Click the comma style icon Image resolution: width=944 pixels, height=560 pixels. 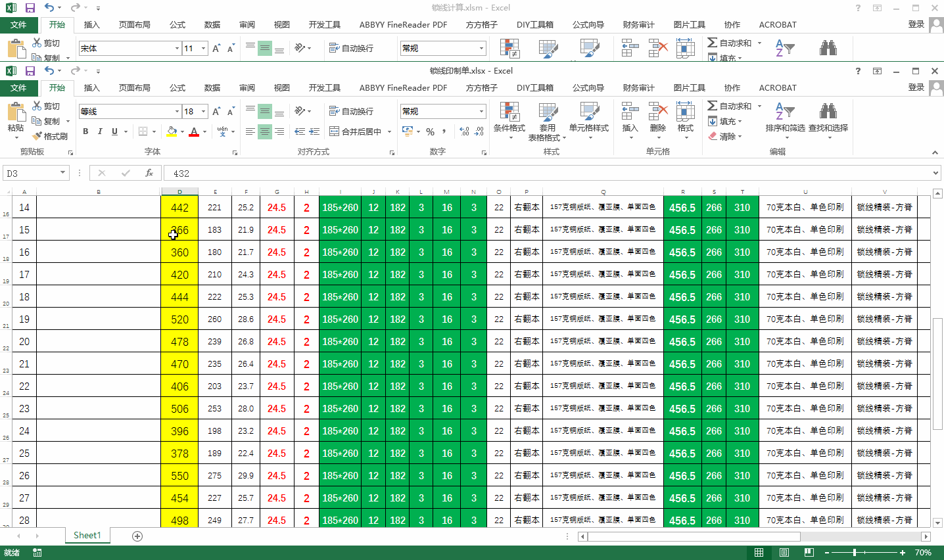coord(444,131)
